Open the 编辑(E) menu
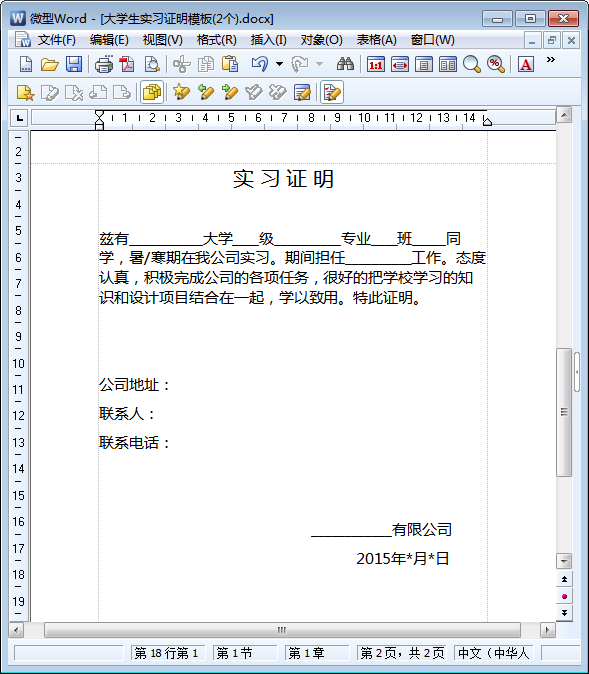 [x=109, y=40]
